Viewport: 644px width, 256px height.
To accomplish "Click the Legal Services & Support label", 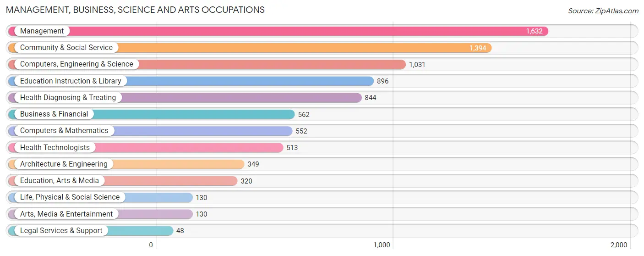I will tap(61, 231).
